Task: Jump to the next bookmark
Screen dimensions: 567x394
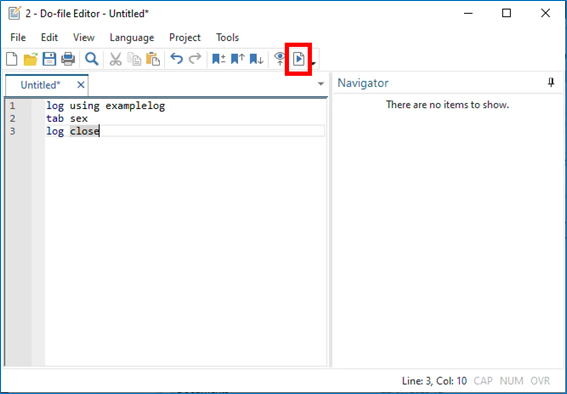Action: coord(256,59)
